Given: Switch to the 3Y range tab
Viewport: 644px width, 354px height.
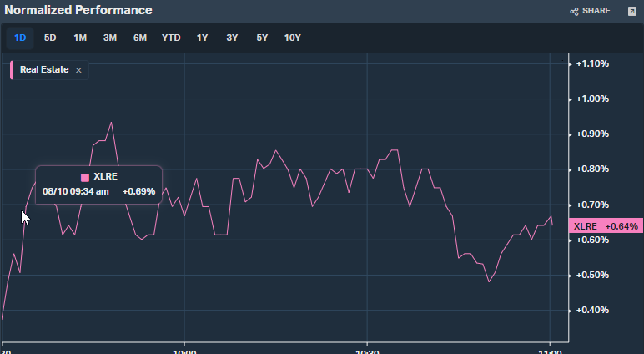Looking at the screenshot, I should 233,38.
